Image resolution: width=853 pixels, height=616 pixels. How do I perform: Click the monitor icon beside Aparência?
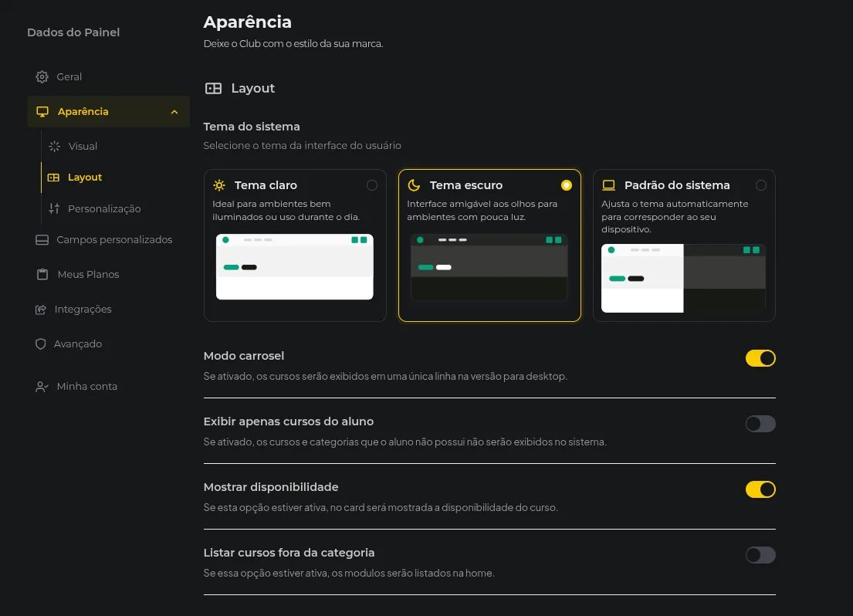(42, 112)
